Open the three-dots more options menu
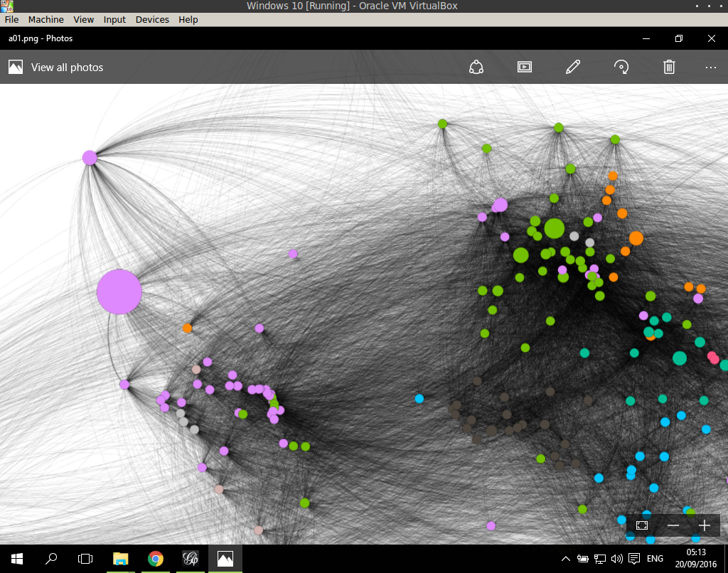This screenshot has width=728, height=573. pos(711,67)
